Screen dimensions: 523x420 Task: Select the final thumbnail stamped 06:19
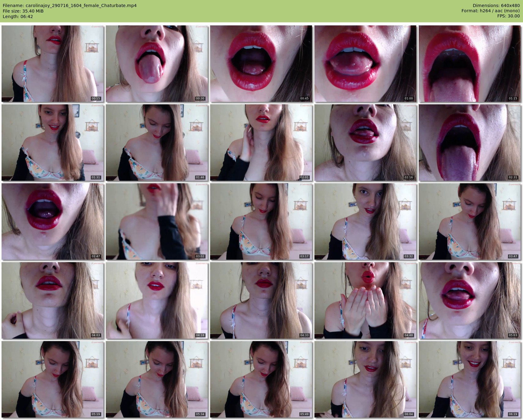pos(470,379)
